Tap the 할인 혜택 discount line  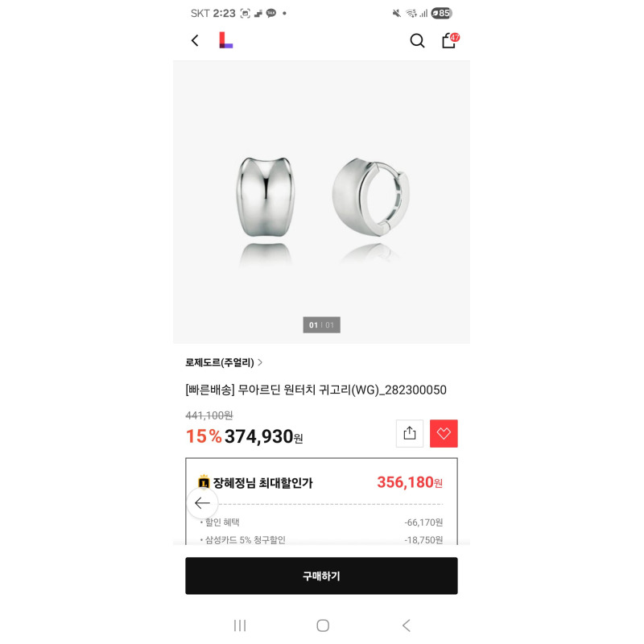(x=321, y=522)
